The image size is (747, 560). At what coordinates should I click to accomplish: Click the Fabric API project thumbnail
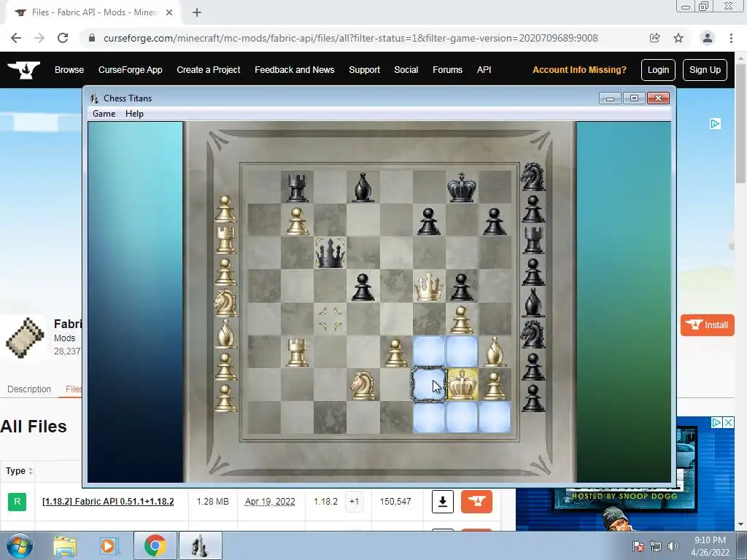point(26,338)
